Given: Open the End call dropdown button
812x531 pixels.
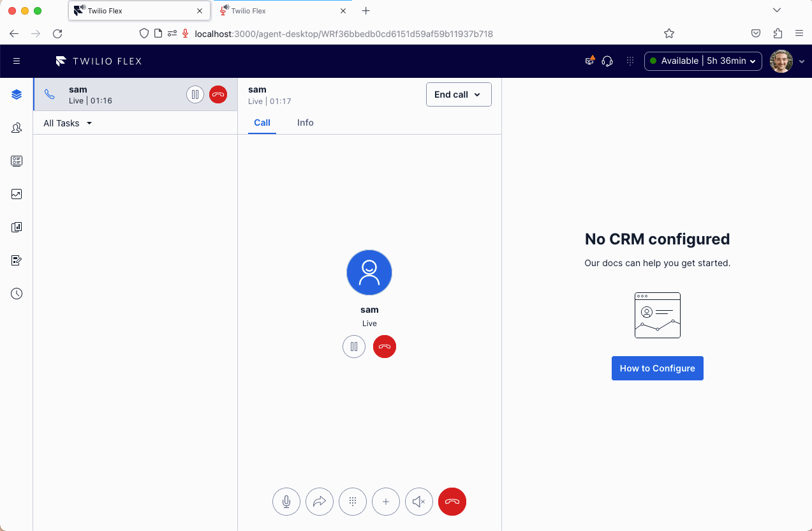Looking at the screenshot, I should (x=459, y=94).
